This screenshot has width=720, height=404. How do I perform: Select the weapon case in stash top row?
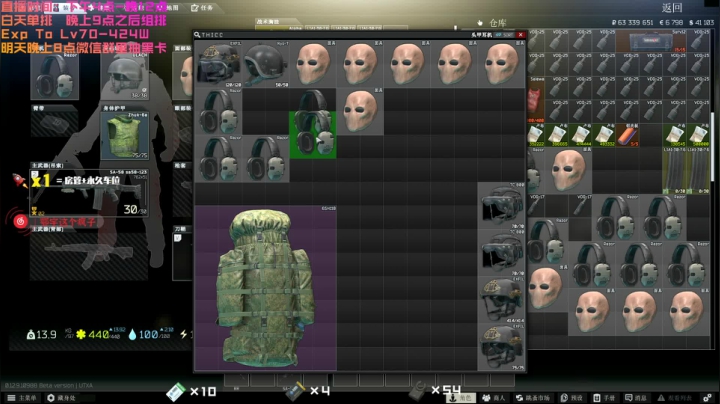tap(651, 41)
